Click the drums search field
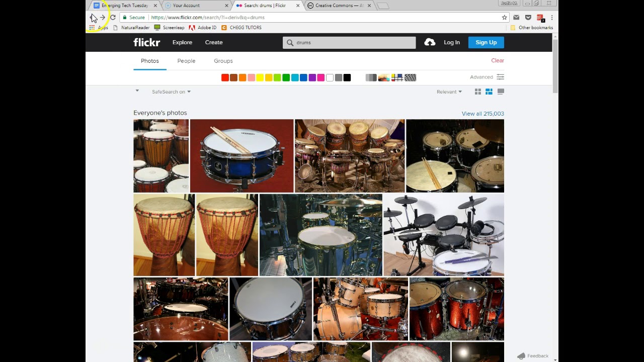 [349, 43]
